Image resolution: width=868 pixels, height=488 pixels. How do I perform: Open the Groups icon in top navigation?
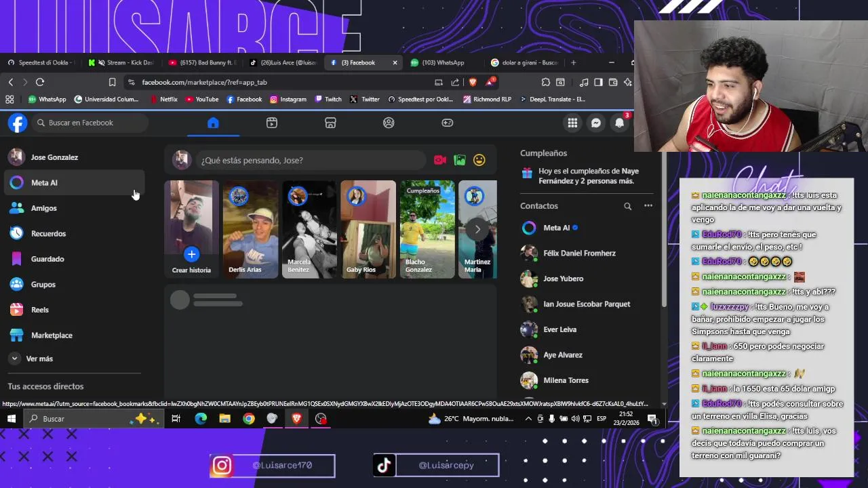tap(389, 123)
